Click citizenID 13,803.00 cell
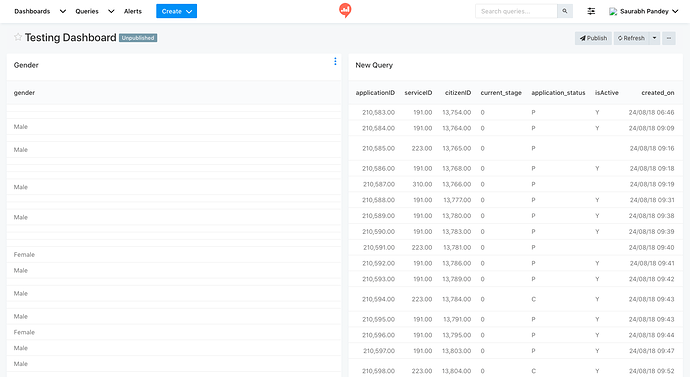This screenshot has height=377, width=690. coord(457,351)
